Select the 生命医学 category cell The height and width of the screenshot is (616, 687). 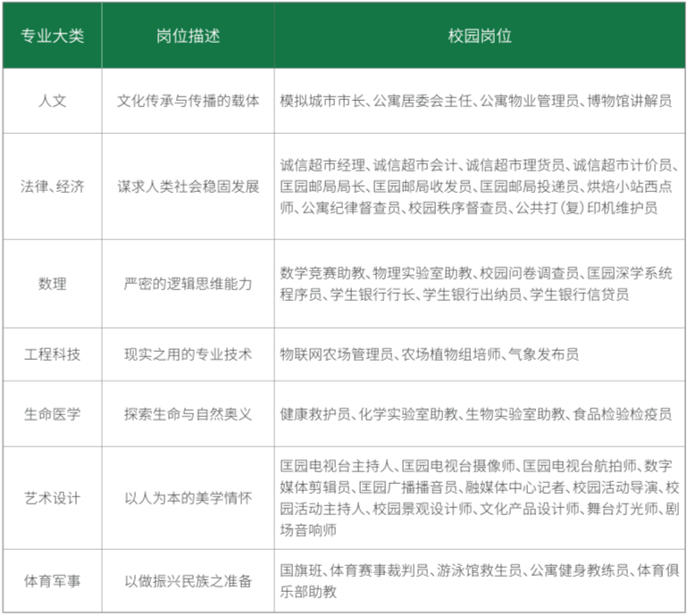pos(52,413)
